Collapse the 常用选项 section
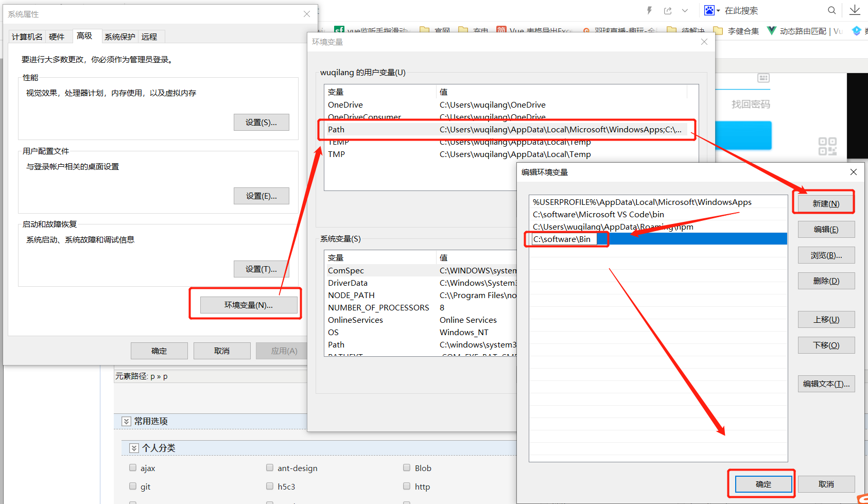 [x=126, y=421]
